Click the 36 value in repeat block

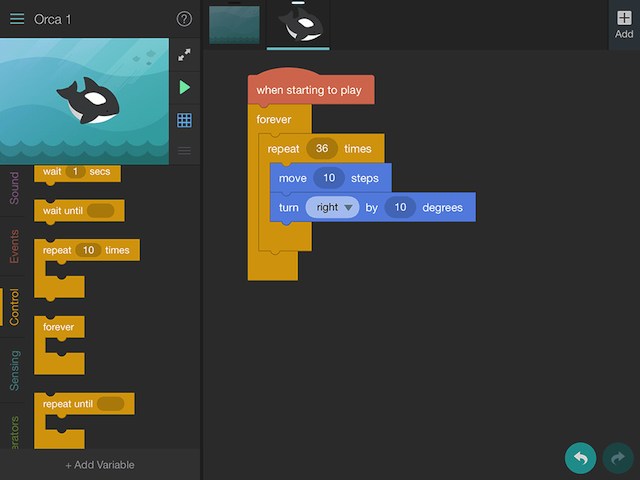pyautogui.click(x=322, y=148)
